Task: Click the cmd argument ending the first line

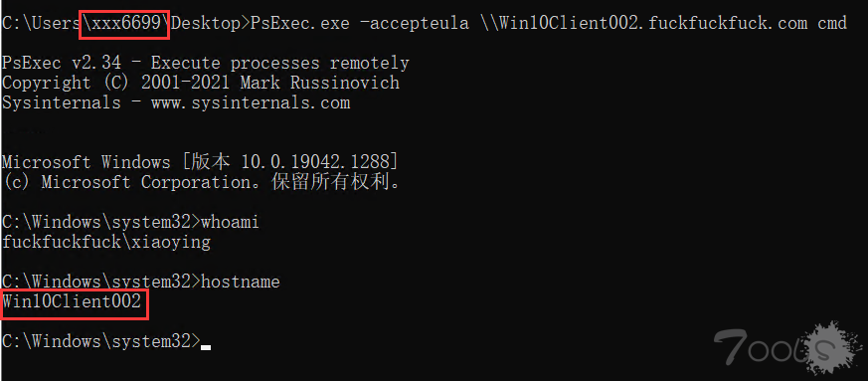Action: click(x=832, y=23)
